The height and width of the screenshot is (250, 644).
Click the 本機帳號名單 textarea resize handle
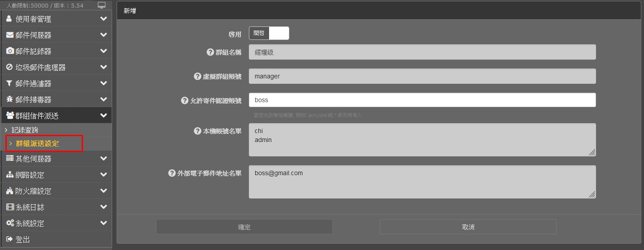pos(592,152)
